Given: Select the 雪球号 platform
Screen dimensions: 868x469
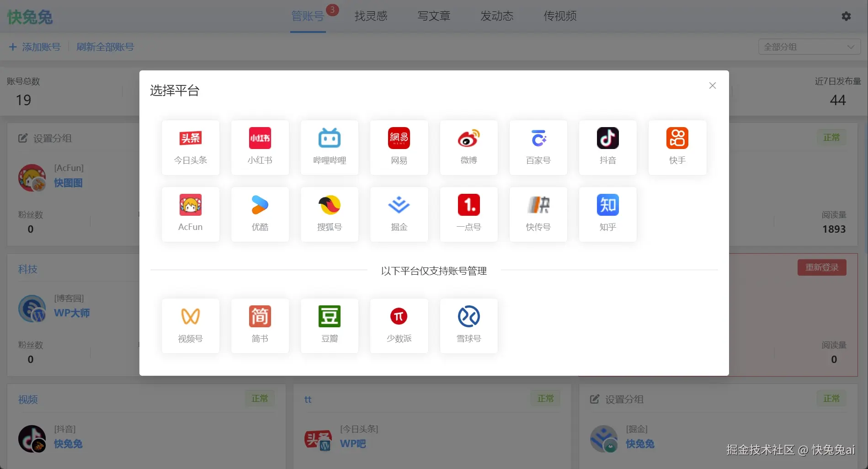Looking at the screenshot, I should (469, 325).
